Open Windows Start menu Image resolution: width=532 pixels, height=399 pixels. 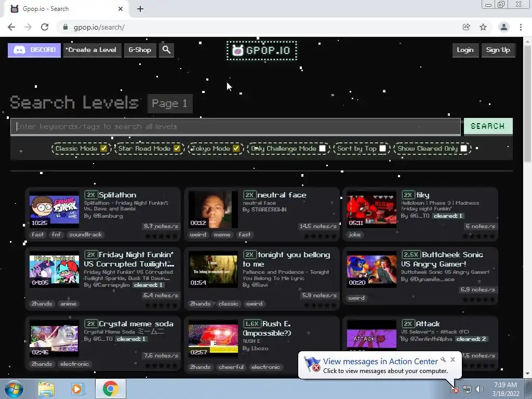click(x=14, y=389)
